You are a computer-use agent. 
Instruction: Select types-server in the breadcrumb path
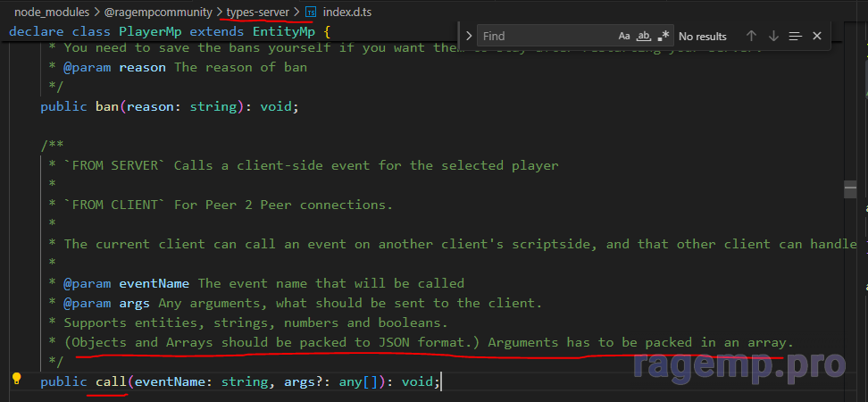(x=258, y=13)
